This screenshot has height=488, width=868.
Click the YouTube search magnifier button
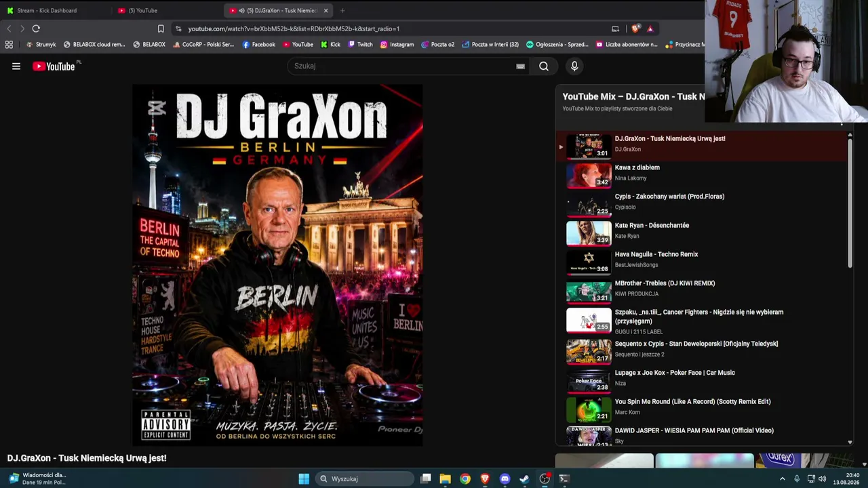(x=544, y=66)
